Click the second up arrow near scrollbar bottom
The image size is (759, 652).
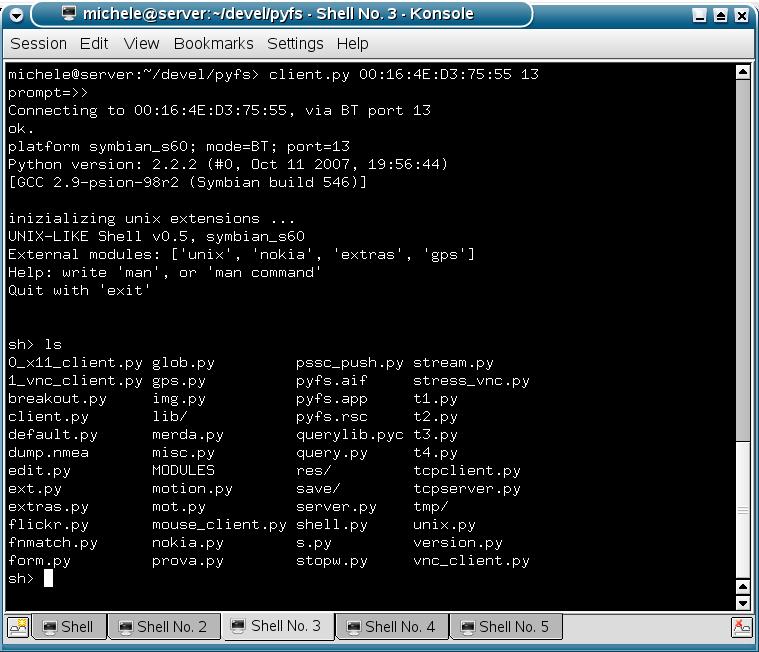click(743, 587)
